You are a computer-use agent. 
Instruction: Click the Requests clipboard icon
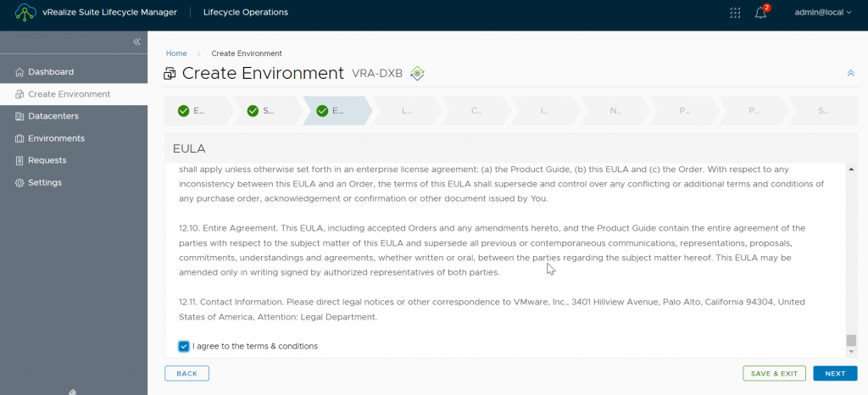click(x=19, y=160)
